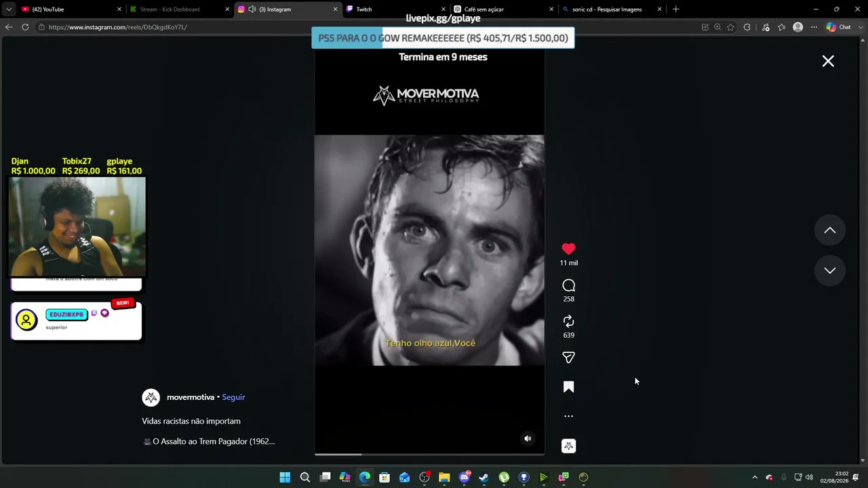Go back to the previous page
Viewport: 868px width, 488px height.
pos(9,27)
